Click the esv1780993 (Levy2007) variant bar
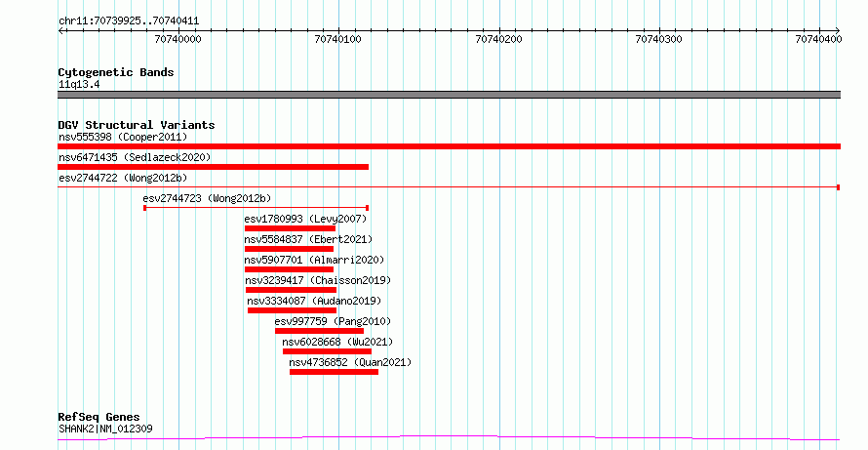The width and height of the screenshot is (868, 450). [x=290, y=228]
